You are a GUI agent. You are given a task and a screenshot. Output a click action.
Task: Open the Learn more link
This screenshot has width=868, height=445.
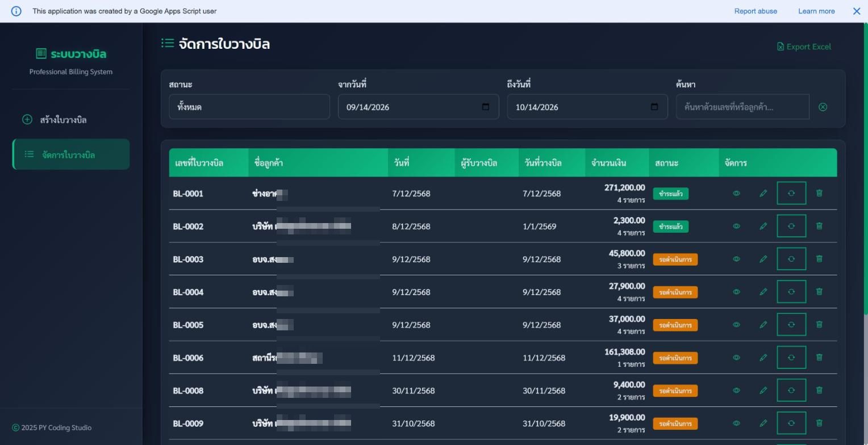click(x=816, y=11)
